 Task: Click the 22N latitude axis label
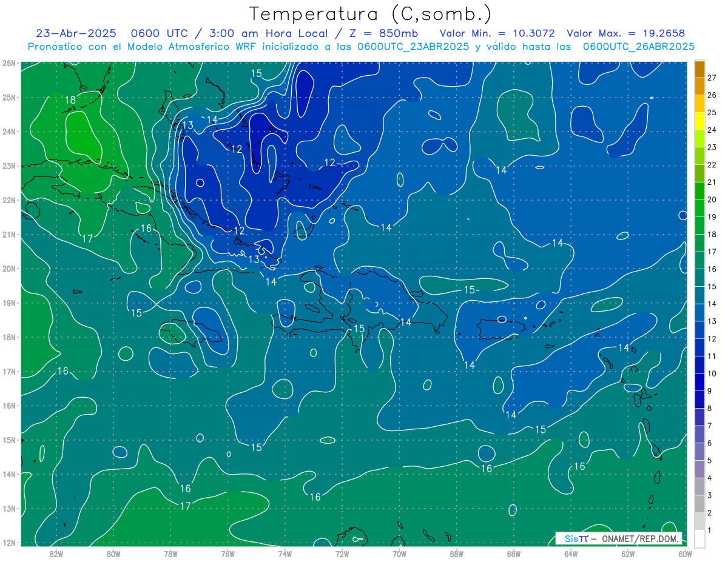click(x=8, y=200)
